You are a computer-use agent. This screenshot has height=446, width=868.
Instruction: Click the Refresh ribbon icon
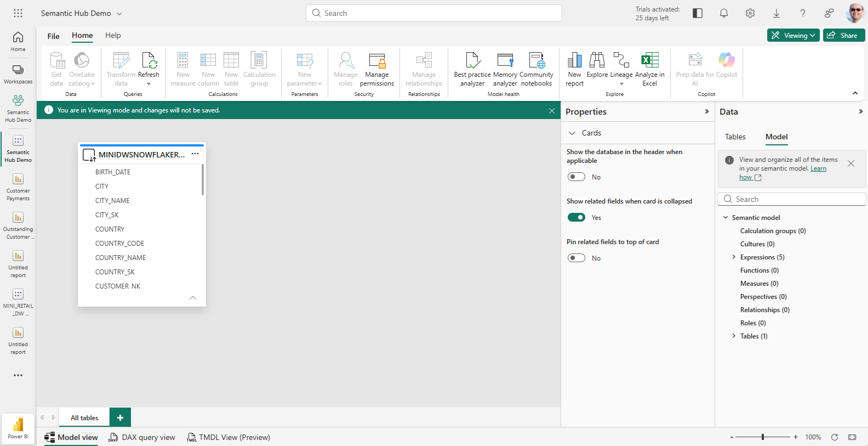(149, 69)
